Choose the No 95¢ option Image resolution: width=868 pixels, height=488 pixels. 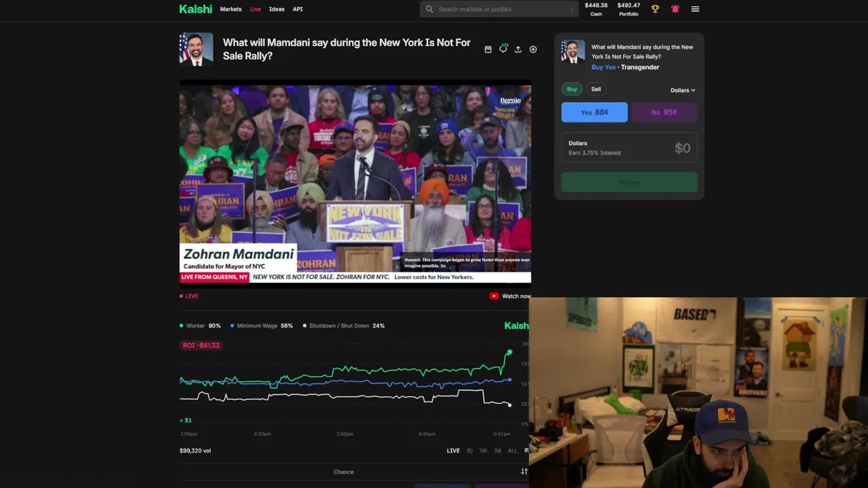tap(664, 112)
